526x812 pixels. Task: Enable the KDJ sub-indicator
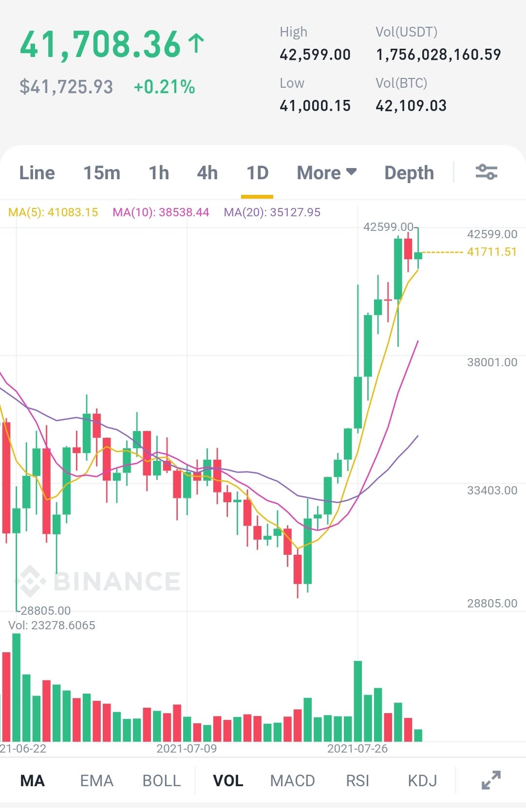[x=422, y=781]
